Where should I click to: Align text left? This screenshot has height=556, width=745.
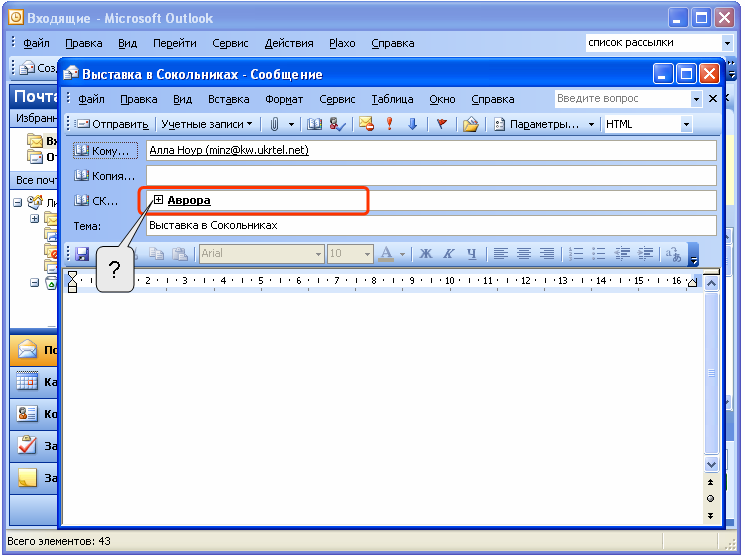click(x=500, y=254)
